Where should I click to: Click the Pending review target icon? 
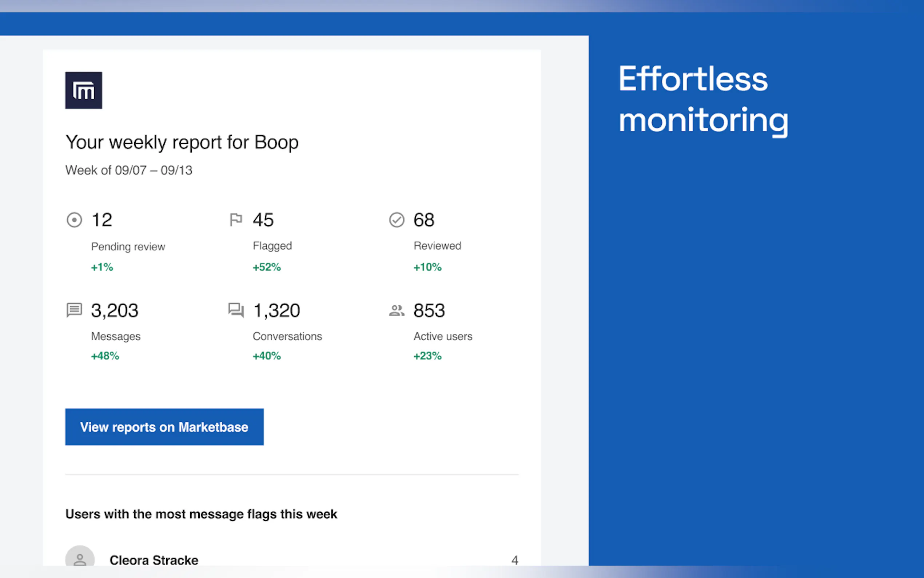74,220
